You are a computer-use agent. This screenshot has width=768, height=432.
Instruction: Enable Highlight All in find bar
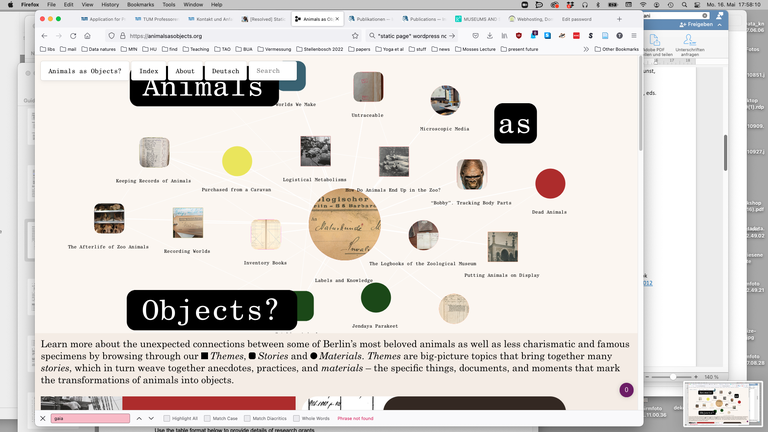coord(167,418)
